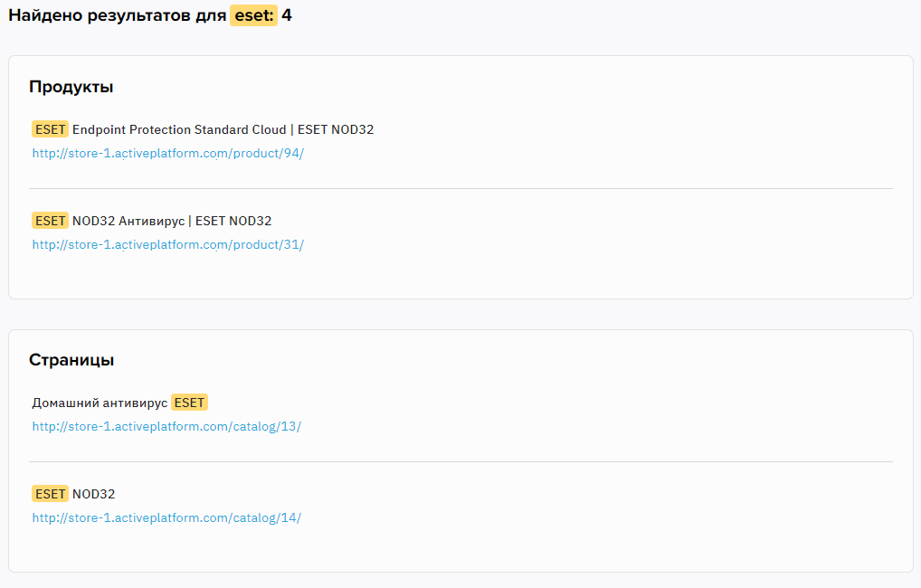Click the Продукты section heading

[71, 87]
